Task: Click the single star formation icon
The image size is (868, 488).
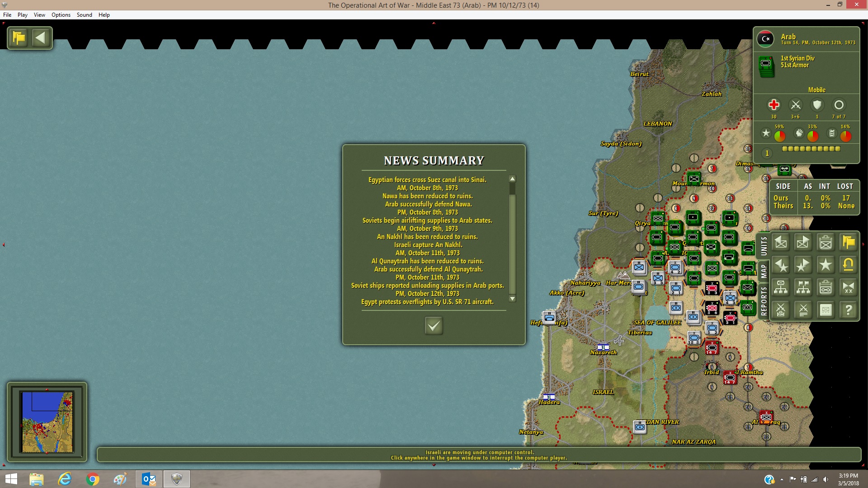Action: point(826,265)
